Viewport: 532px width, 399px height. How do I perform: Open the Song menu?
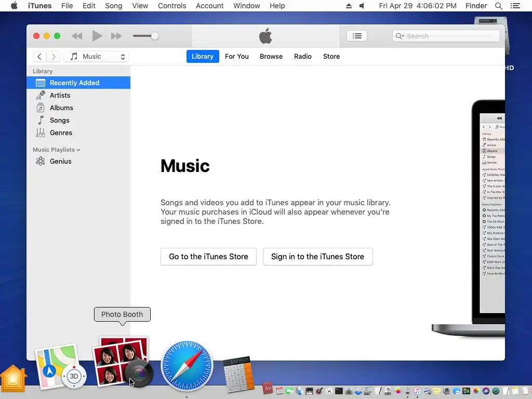click(114, 6)
